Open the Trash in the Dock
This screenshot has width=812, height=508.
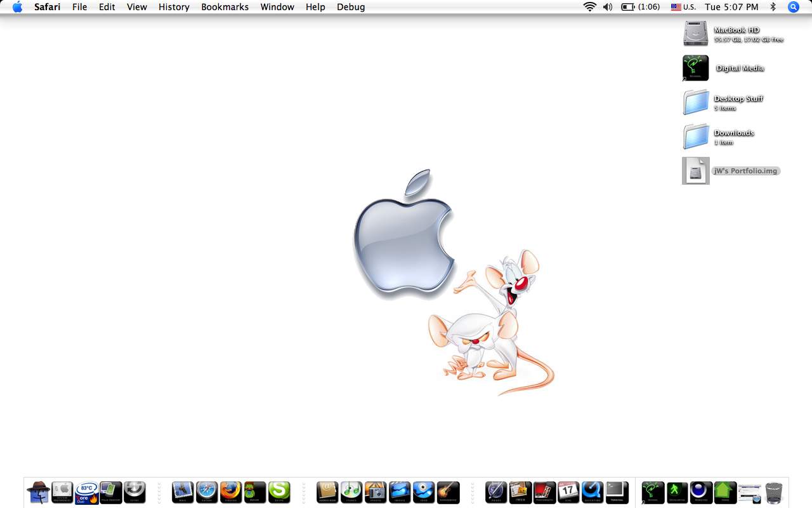pos(774,493)
